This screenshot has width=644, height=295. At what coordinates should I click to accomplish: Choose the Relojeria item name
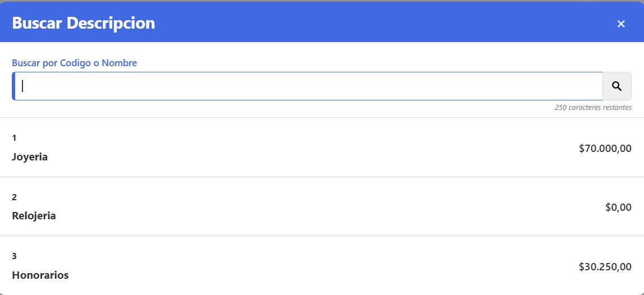click(x=34, y=216)
